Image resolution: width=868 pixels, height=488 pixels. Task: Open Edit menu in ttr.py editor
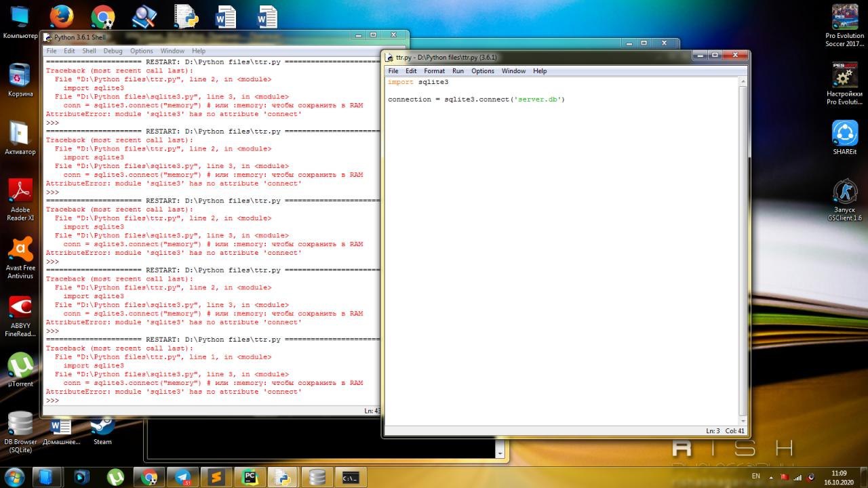(x=411, y=70)
